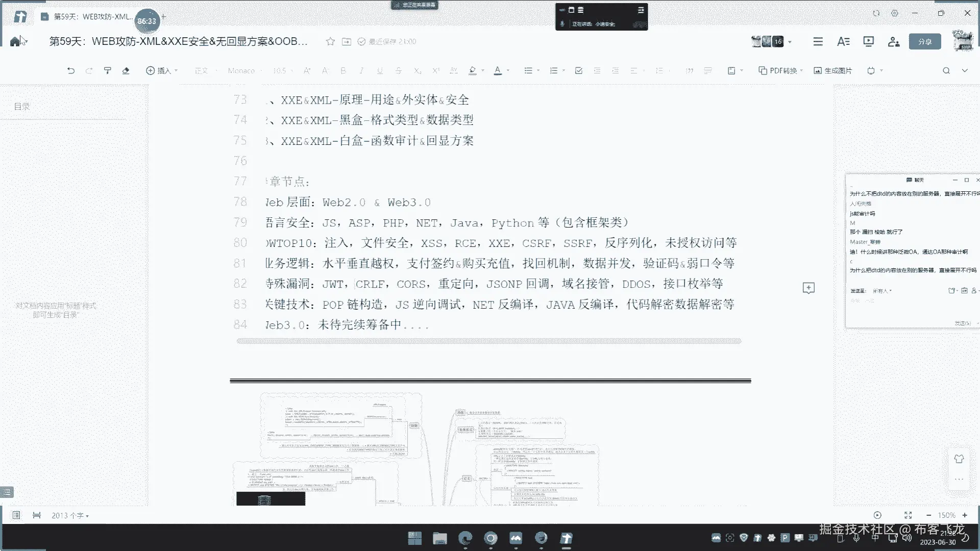Open presentation mode screen icon
This screenshot has width=980, height=551.
868,41
